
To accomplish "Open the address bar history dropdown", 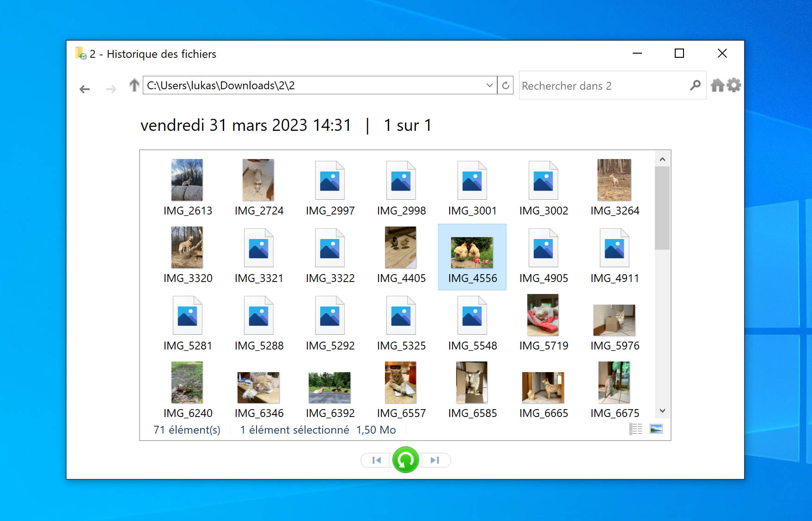I will 489,85.
